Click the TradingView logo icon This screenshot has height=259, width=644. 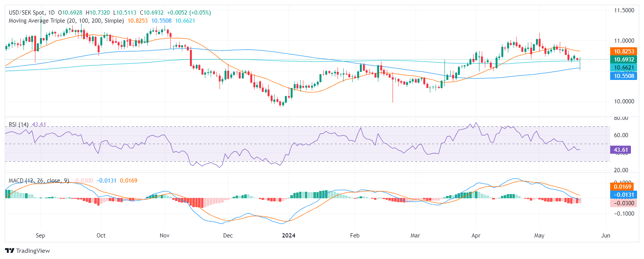[10, 251]
